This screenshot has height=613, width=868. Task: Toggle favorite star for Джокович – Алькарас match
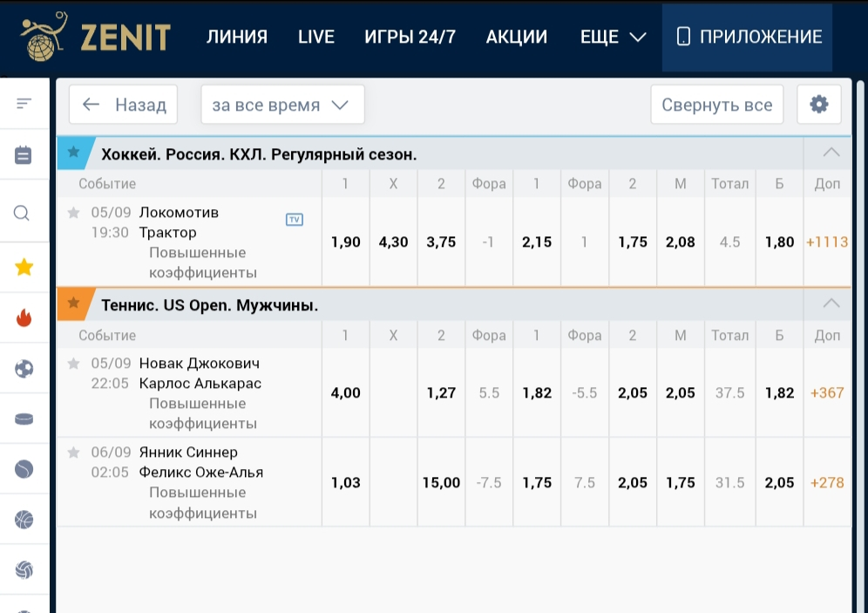pyautogui.click(x=74, y=364)
